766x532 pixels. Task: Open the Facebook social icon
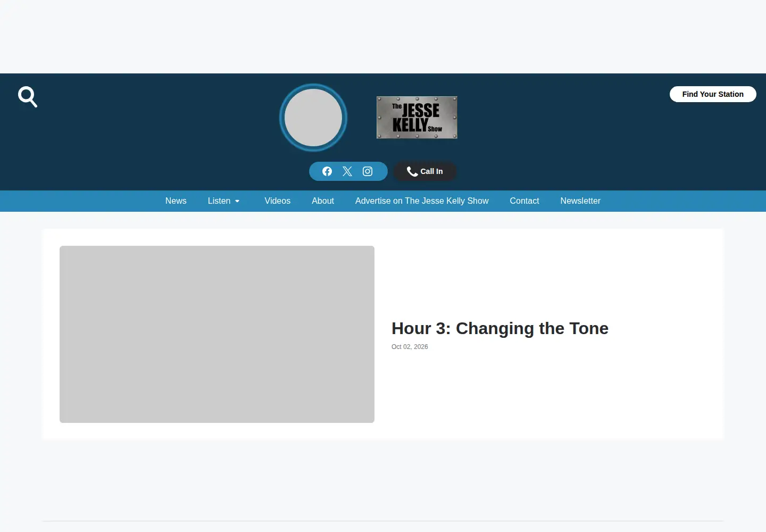point(327,171)
